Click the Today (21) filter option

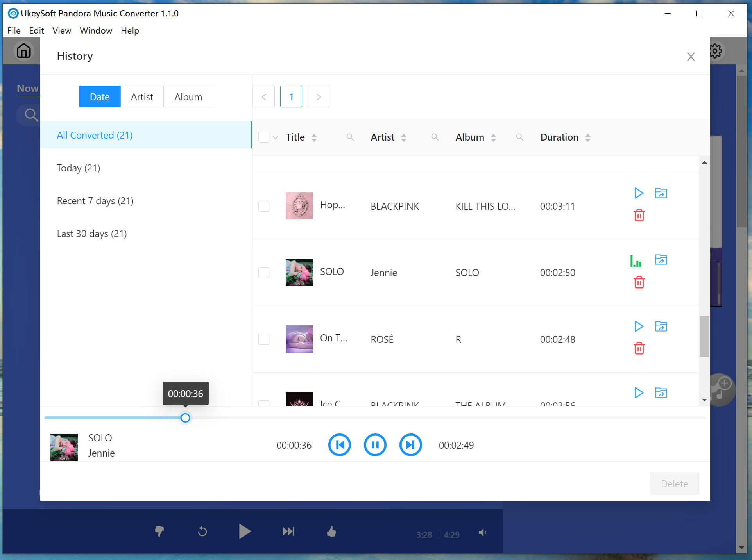(x=78, y=168)
